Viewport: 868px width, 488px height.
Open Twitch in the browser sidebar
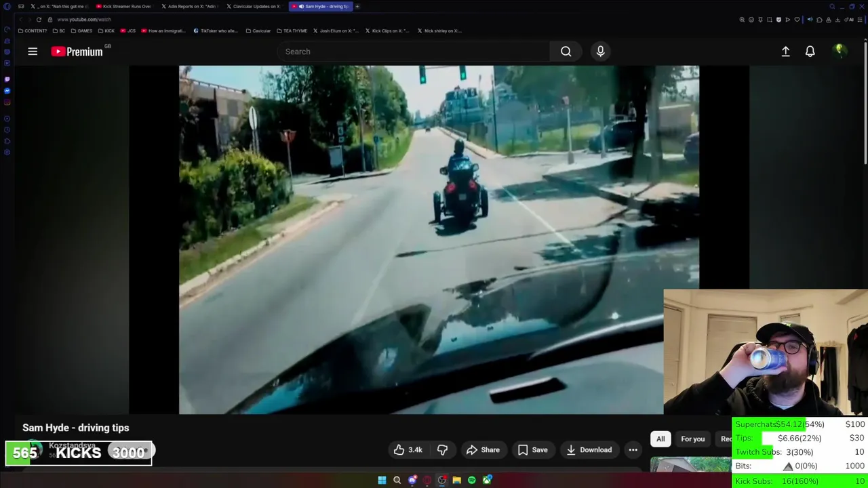[x=7, y=79]
